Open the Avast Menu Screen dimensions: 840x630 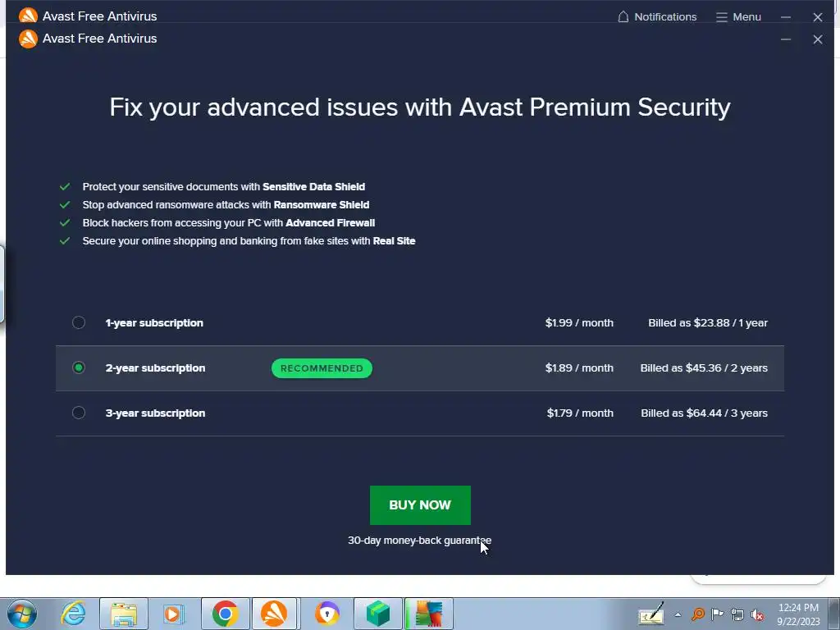[x=738, y=16]
